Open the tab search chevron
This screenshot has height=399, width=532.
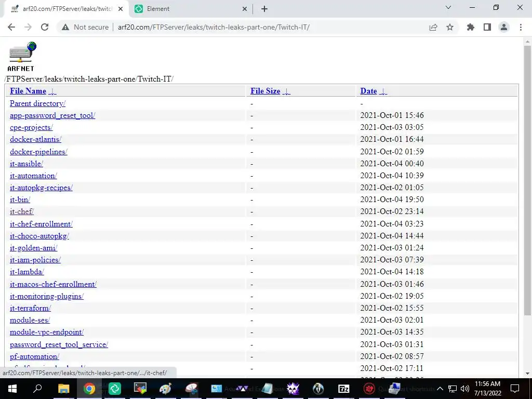[448, 7]
